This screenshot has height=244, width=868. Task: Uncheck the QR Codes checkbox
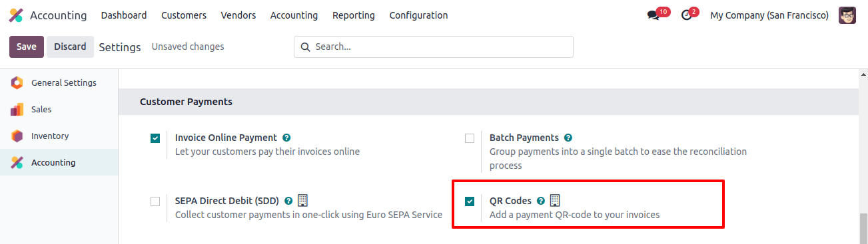coord(470,201)
